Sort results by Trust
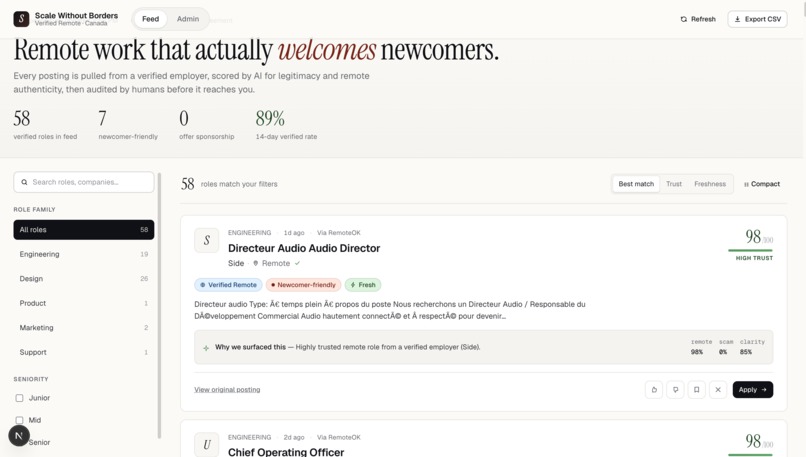Screen dimensions: 806x457 673,184
